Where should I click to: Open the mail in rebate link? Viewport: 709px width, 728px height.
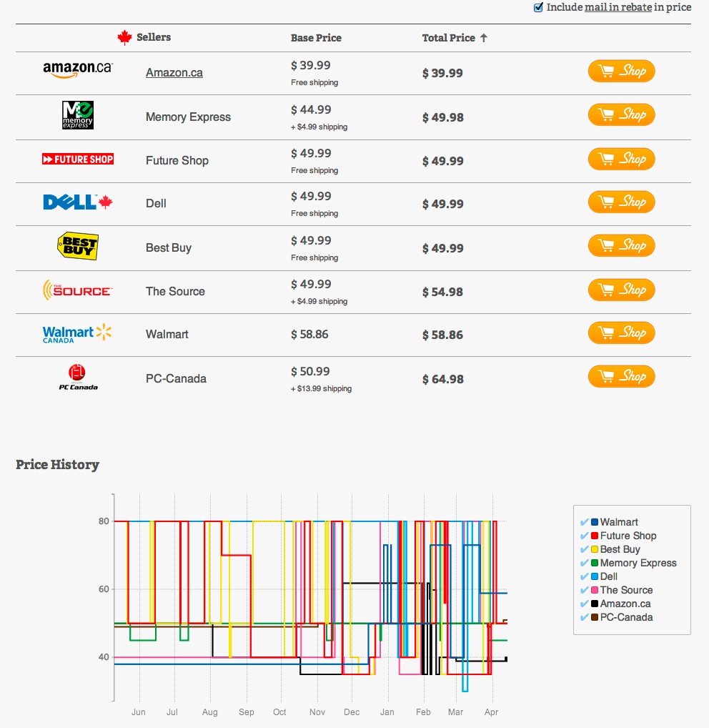pyautogui.click(x=618, y=7)
